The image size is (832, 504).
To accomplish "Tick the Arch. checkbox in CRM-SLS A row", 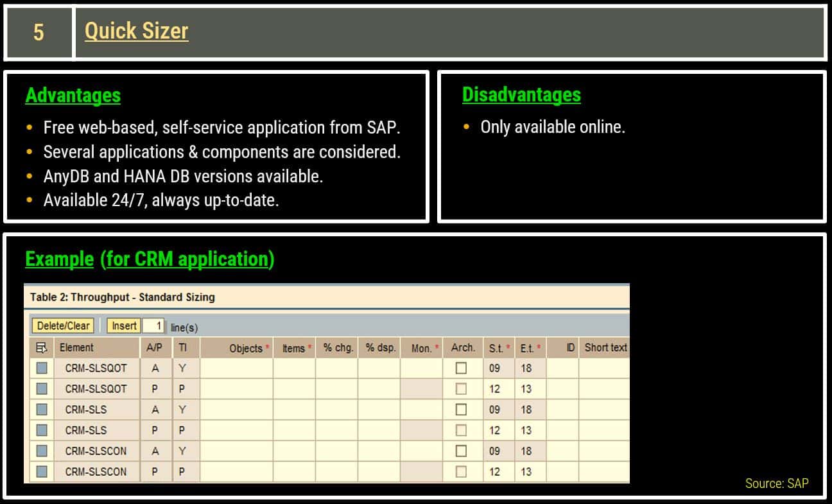I will (x=461, y=410).
